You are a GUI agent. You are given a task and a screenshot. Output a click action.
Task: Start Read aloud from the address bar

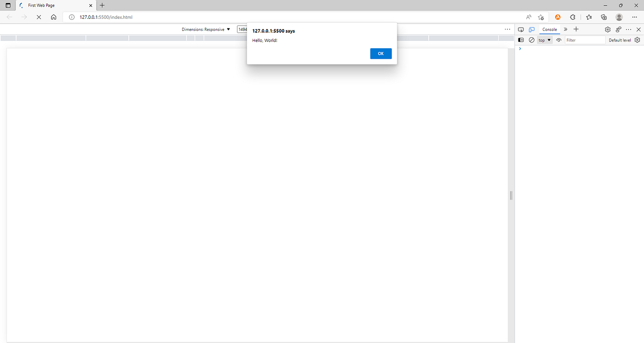tap(528, 17)
